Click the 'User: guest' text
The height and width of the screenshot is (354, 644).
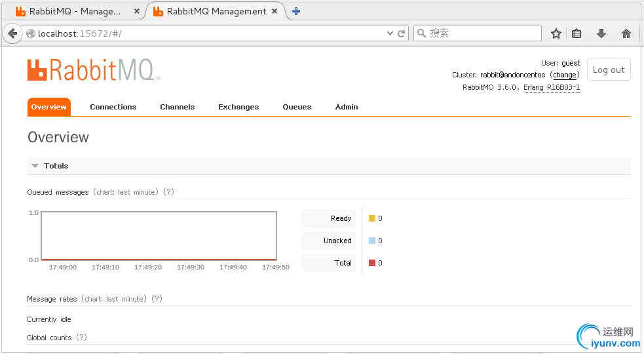pos(560,63)
